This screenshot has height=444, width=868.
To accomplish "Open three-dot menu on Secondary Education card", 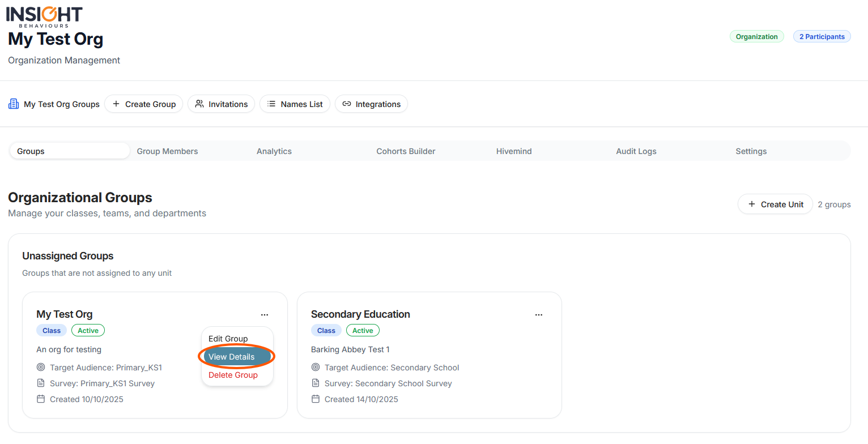I will (539, 315).
